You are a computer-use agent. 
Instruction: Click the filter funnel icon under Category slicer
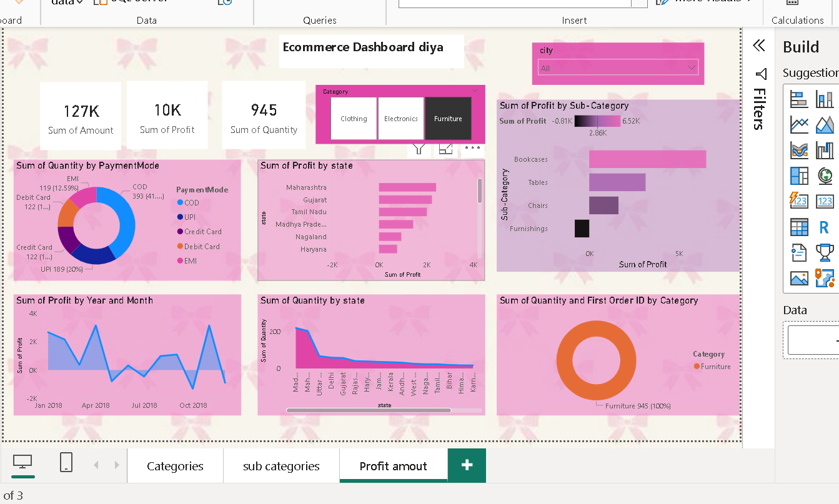(x=419, y=148)
